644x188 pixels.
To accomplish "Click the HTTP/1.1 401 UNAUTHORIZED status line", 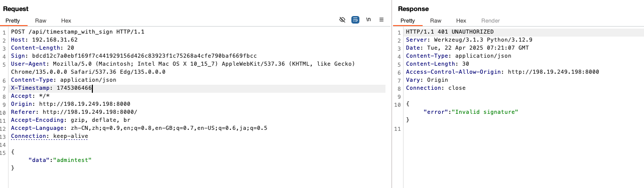I will tap(450, 32).
